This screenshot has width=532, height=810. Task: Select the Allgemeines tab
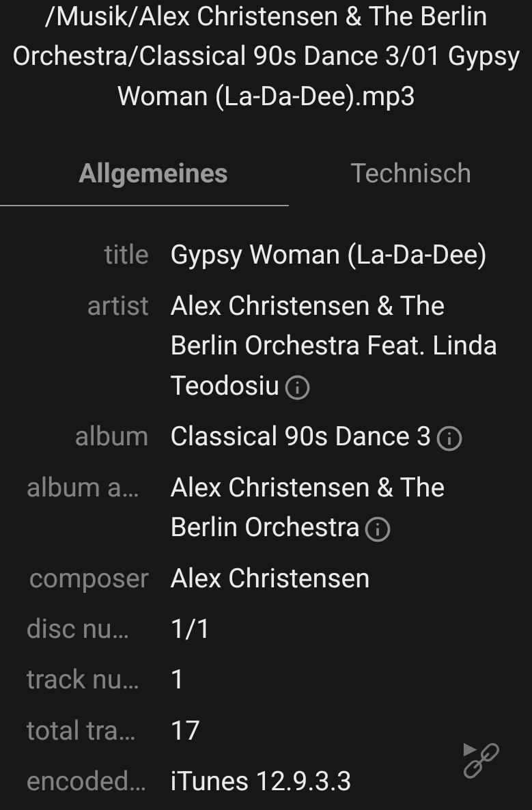[x=153, y=173]
